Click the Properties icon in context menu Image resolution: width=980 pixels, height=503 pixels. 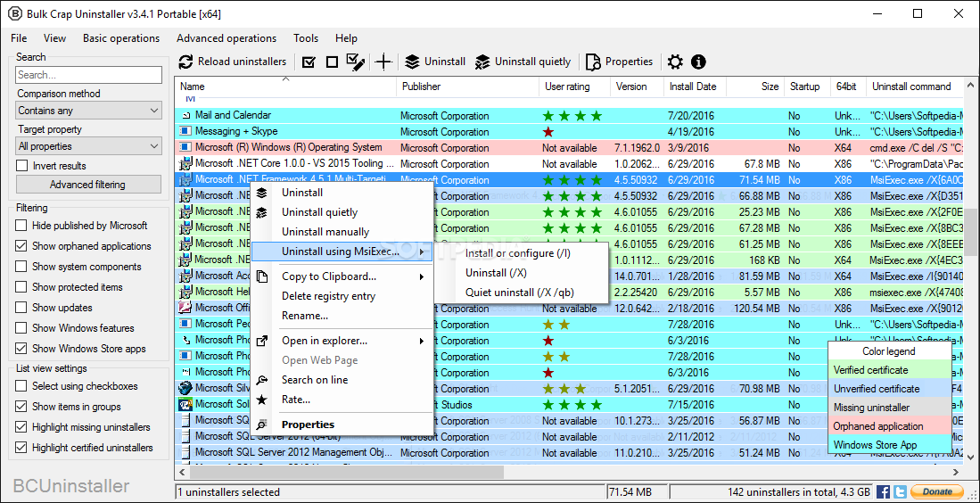[262, 425]
